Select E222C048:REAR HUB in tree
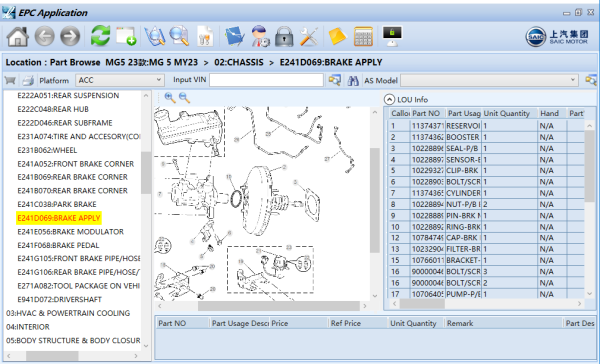The image size is (600, 364). point(53,109)
